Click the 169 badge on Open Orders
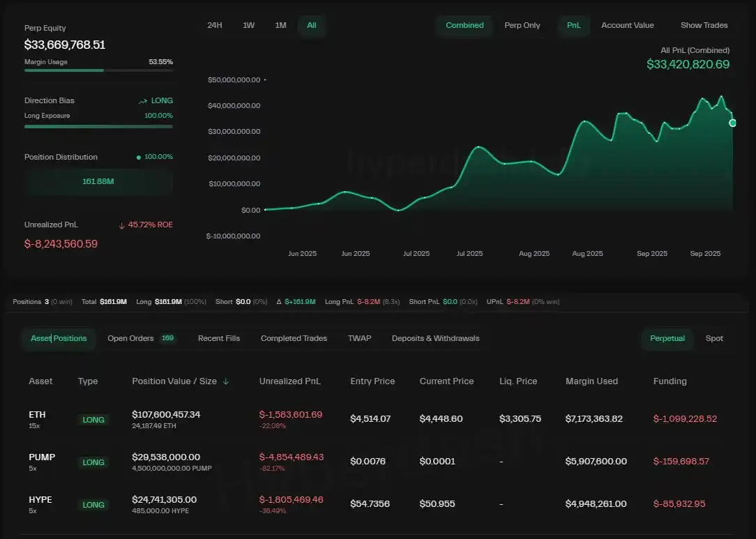The height and width of the screenshot is (539, 756). pos(167,338)
